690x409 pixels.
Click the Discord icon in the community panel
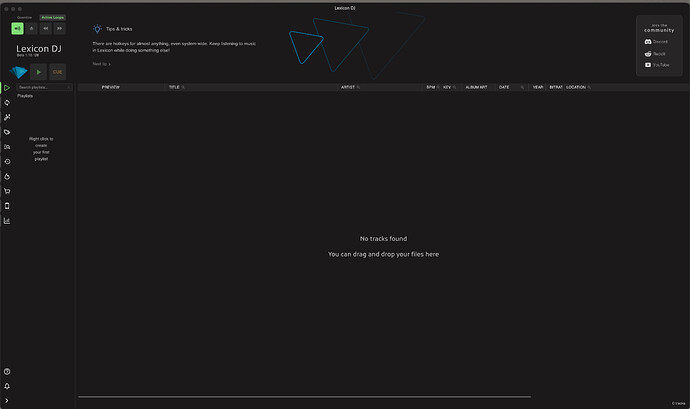tap(648, 41)
